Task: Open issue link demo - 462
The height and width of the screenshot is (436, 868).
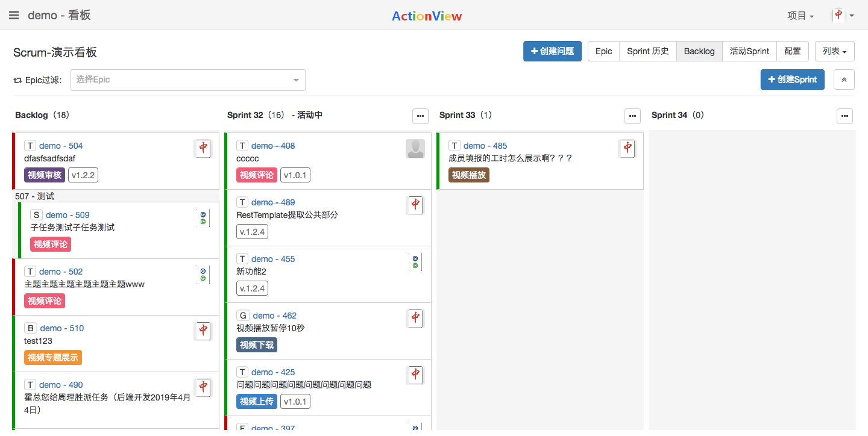Action: tap(274, 316)
